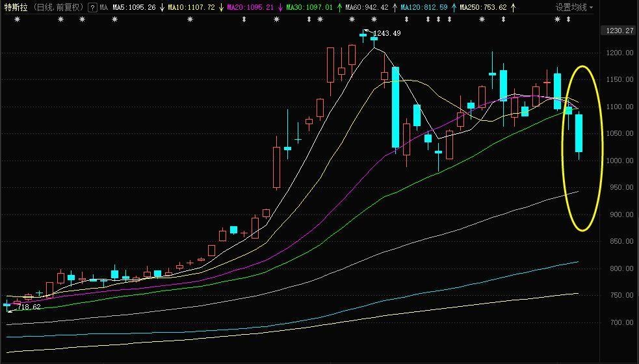639x364 pixels.
Task: Click the (日线,前复权) period setting label
Action: click(58, 8)
